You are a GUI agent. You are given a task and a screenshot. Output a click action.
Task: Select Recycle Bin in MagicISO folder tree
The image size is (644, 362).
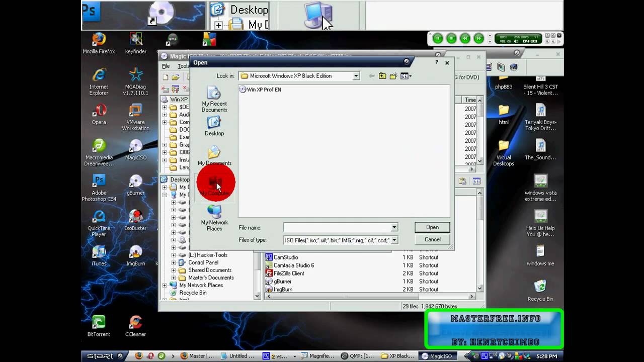pyautogui.click(x=193, y=293)
